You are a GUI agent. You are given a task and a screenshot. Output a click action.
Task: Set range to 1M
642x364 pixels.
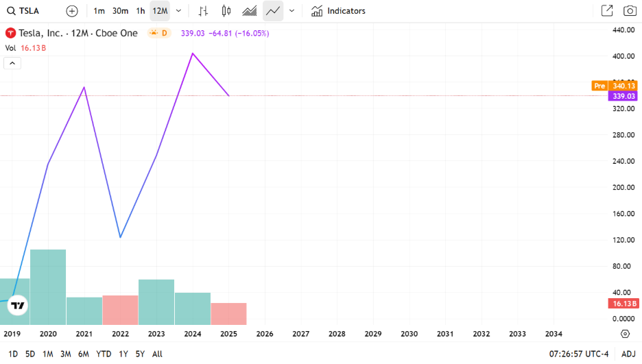click(48, 354)
